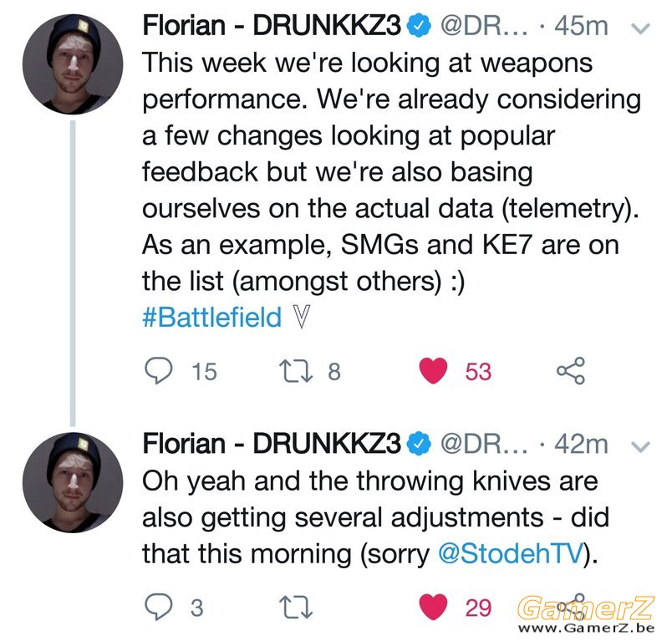This screenshot has width=672, height=641.
Task: Retweet the throwing knives tweet
Action: pos(296,608)
